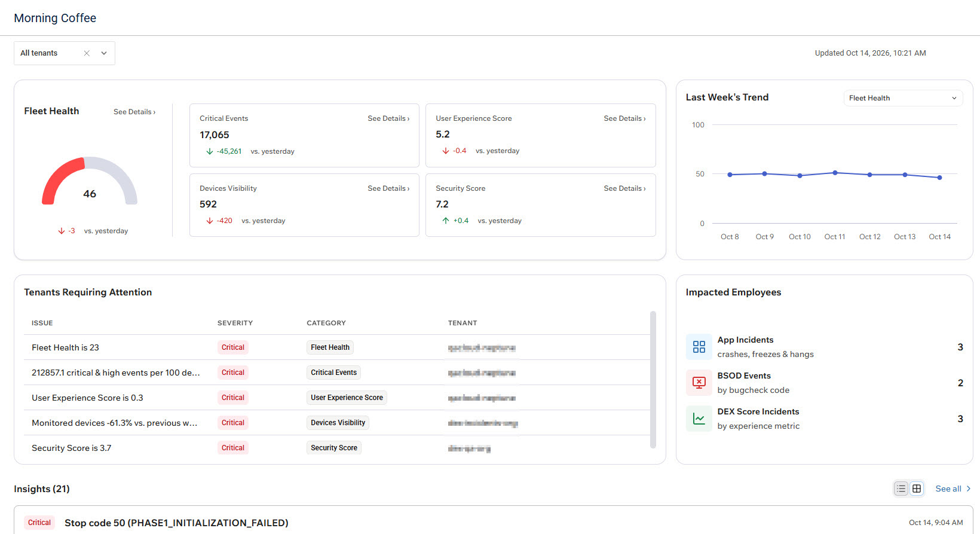Viewport: 980px width, 534px height.
Task: Click the tenants table vertical scrollbar
Action: pyautogui.click(x=653, y=379)
